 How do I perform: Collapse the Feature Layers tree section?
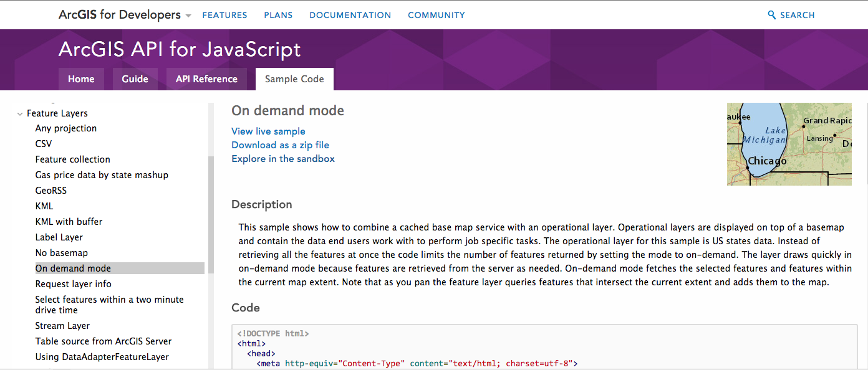[x=20, y=114]
